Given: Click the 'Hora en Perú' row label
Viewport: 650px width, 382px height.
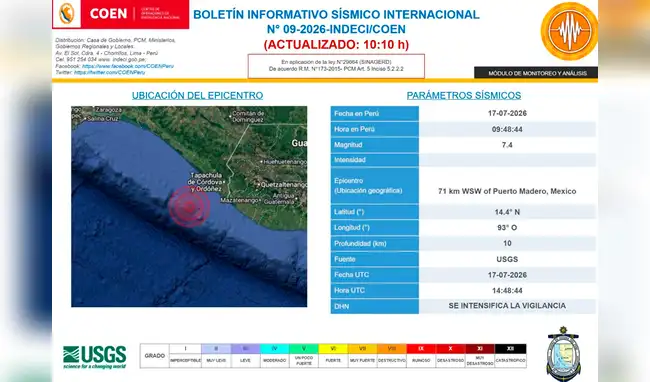Looking at the screenshot, I should point(354,129).
